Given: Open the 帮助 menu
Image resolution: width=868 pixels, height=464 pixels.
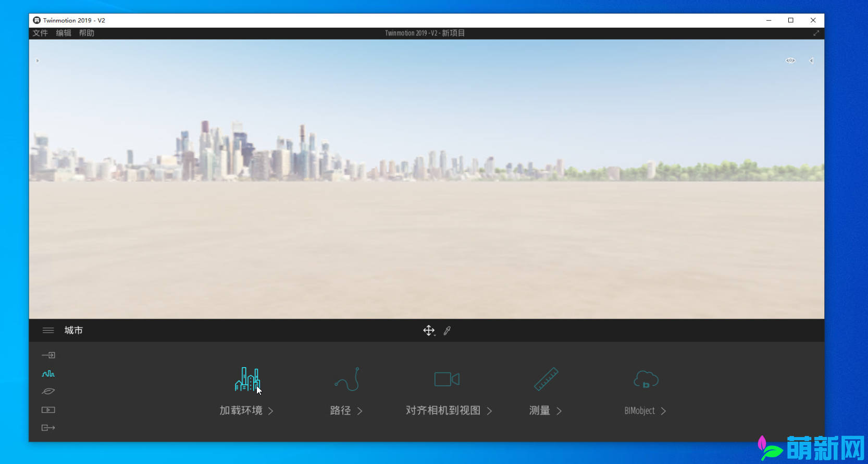Looking at the screenshot, I should (86, 33).
